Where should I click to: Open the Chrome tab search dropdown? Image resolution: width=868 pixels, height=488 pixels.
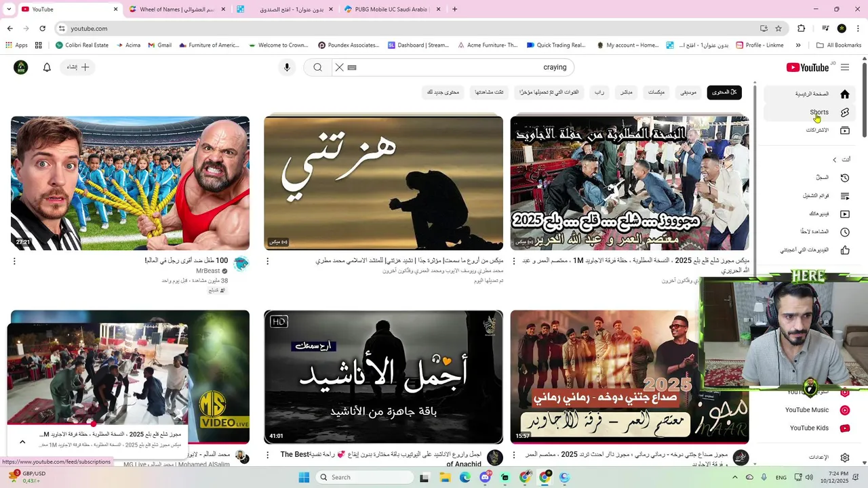pos(9,9)
